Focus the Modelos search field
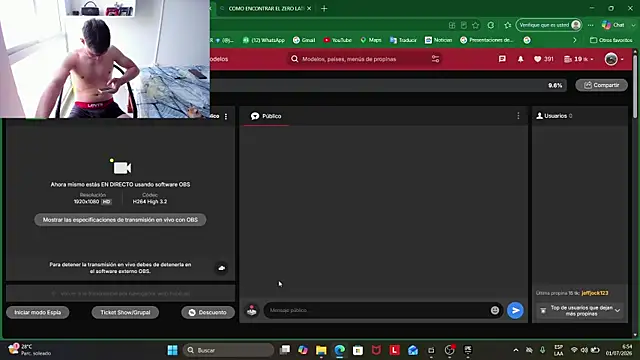Screen dimensions: 640x360 click(x=364, y=59)
